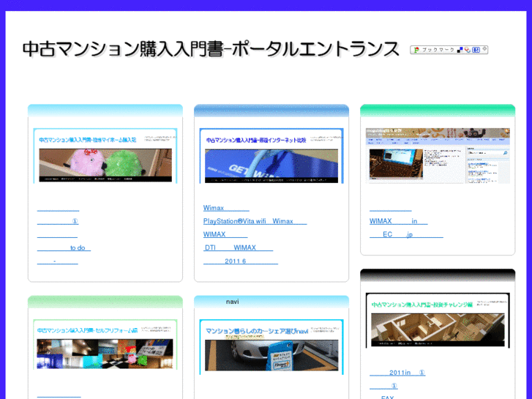Open the 中古マンション購入入門書-ポータルエントランス page title
Screen dimensions: 532x399
click(211, 49)
